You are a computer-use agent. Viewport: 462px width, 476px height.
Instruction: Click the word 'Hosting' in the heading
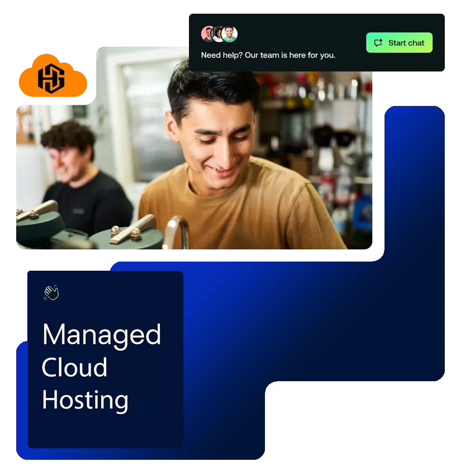pyautogui.click(x=85, y=400)
